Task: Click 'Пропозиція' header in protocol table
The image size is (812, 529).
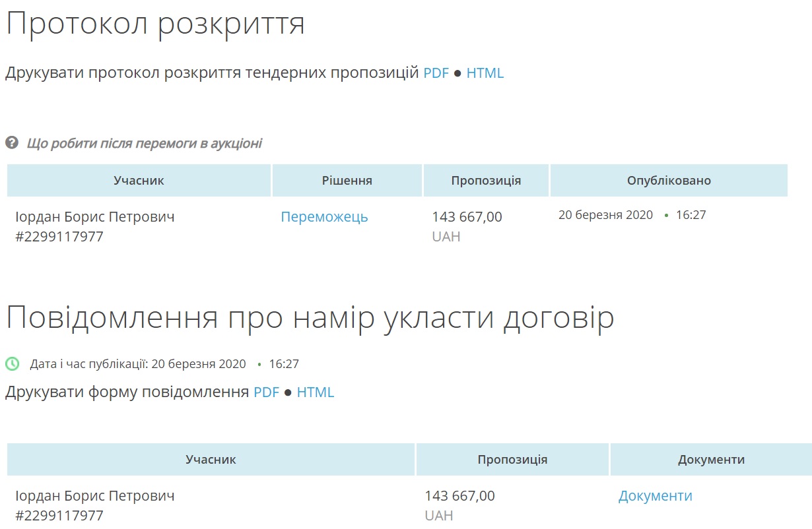Action: coord(486,181)
